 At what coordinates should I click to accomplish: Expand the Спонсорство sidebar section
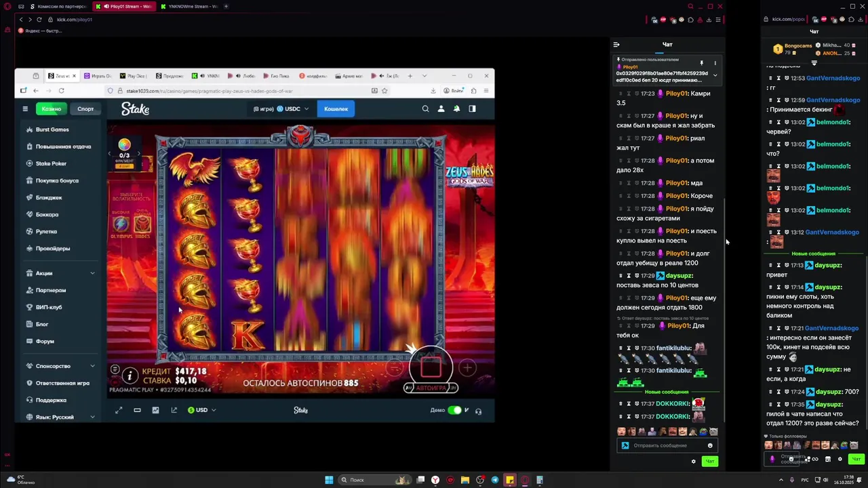tap(60, 366)
